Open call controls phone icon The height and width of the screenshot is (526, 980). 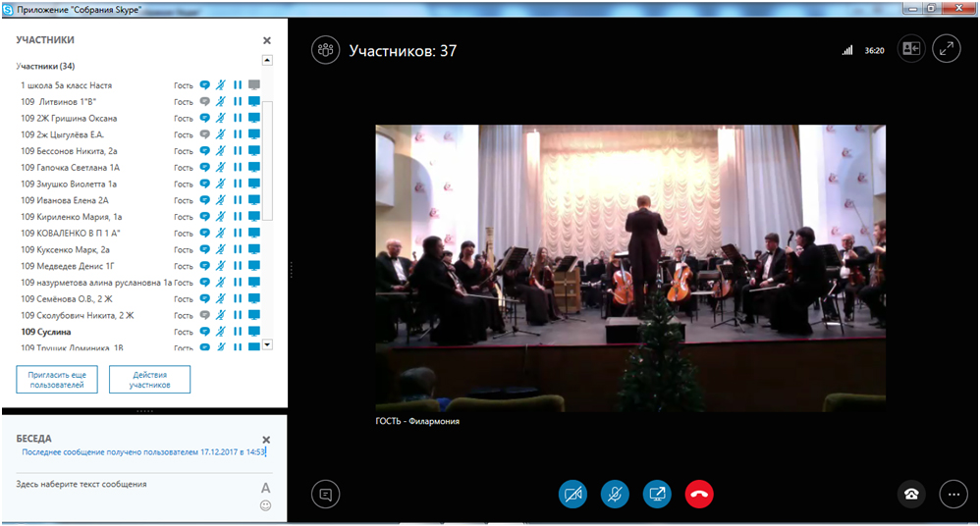click(x=911, y=495)
